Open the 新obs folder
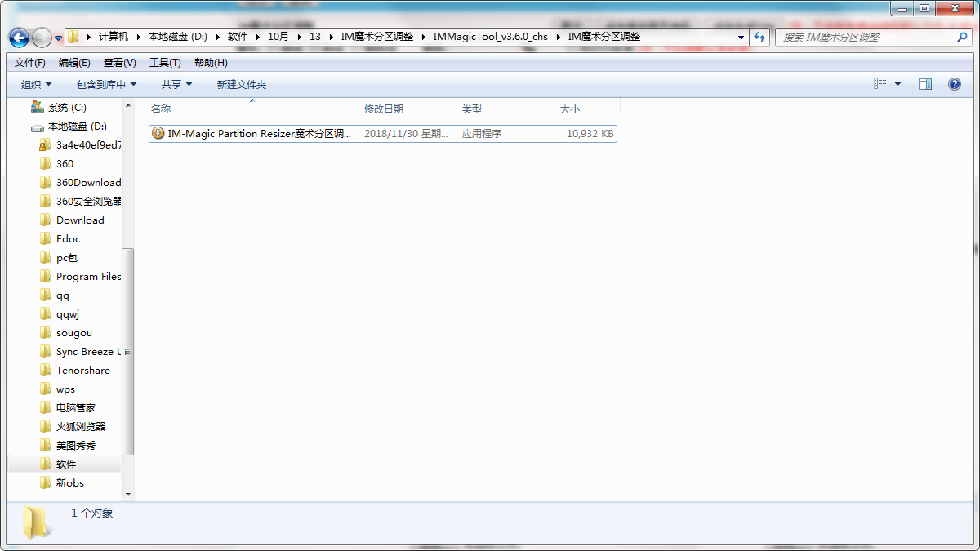 [69, 483]
